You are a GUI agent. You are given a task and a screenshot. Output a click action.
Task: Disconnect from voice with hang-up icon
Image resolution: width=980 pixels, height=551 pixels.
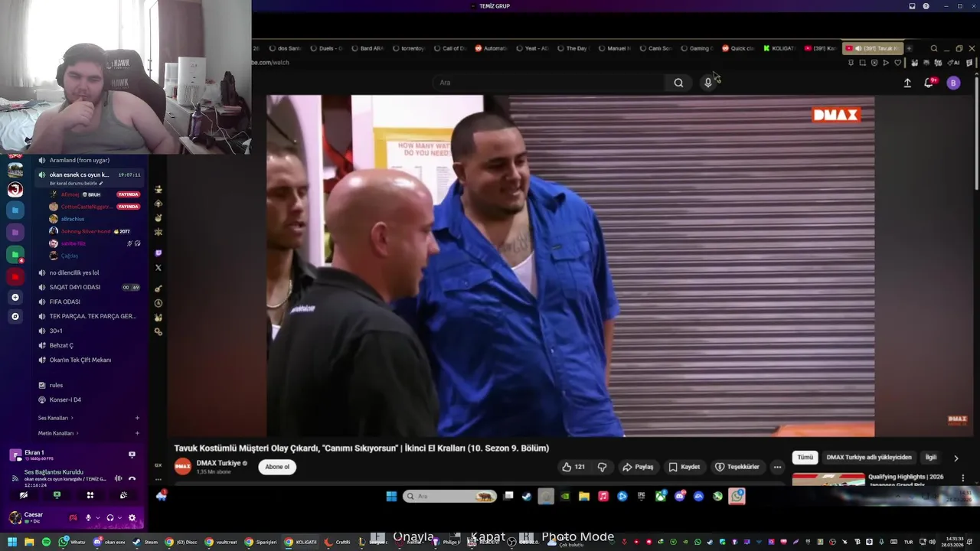[132, 478]
